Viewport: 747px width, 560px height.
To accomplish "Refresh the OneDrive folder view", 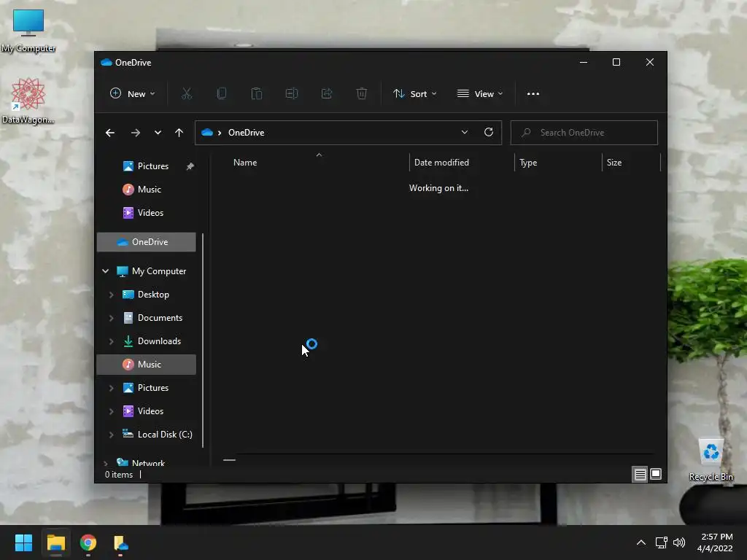I will click(489, 133).
